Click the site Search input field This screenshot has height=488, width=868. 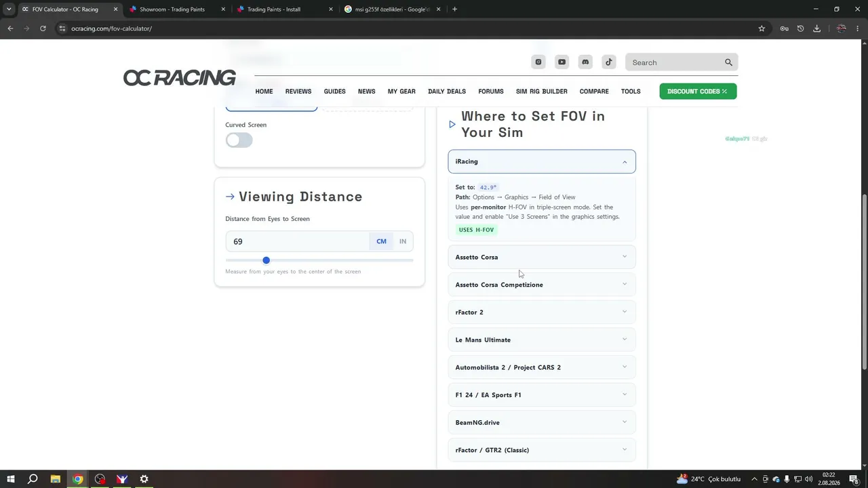[x=675, y=62]
